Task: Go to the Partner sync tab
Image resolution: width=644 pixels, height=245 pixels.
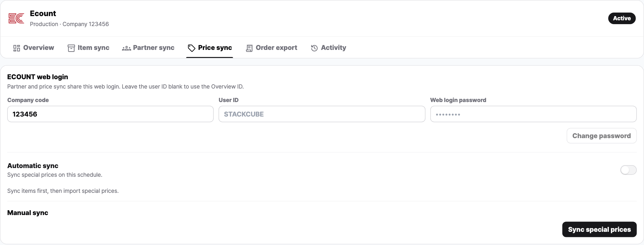Action: 148,48
